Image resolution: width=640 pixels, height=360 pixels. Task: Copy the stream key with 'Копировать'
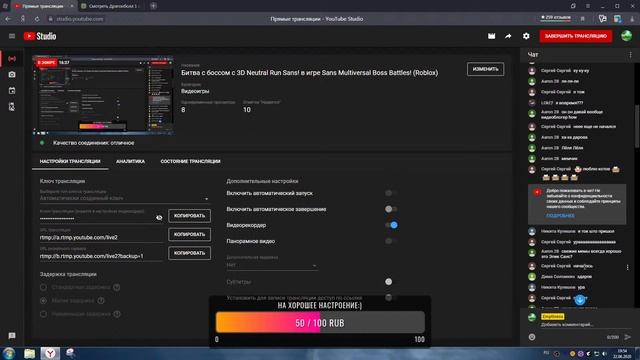click(189, 216)
